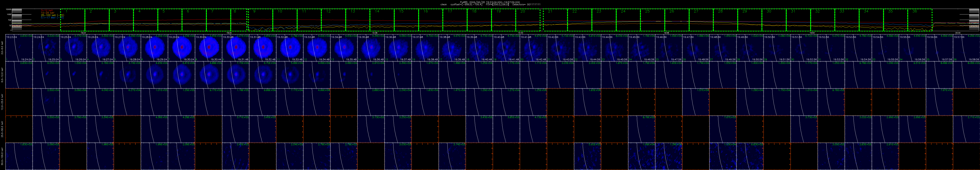Click the 12.0-25.0 keV row label
980x170 pixels.
3,102
